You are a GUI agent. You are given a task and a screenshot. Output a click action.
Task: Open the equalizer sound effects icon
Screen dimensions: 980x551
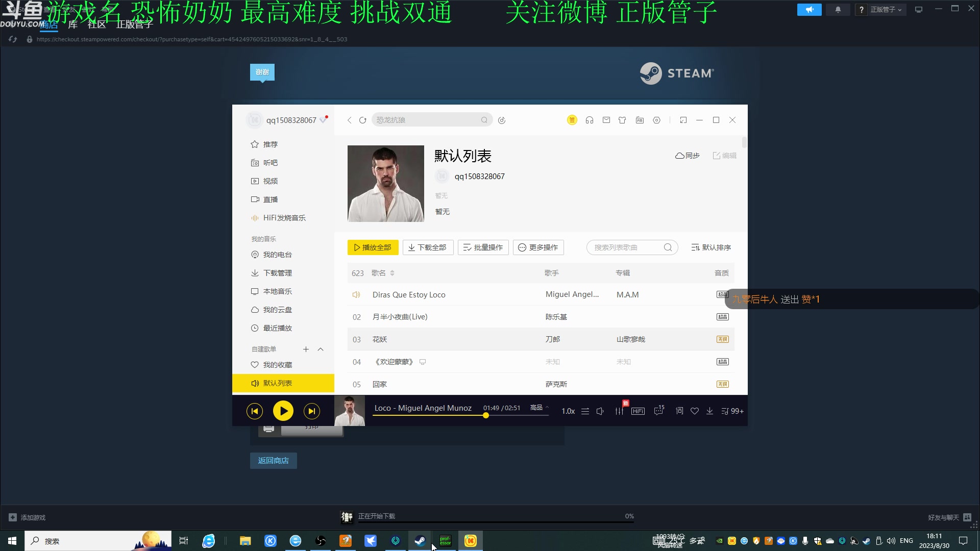tap(619, 411)
